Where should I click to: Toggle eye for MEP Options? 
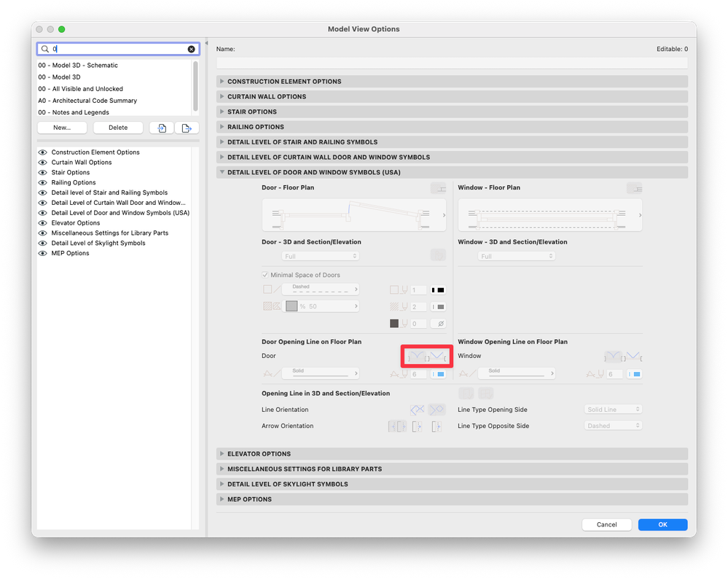(x=43, y=253)
